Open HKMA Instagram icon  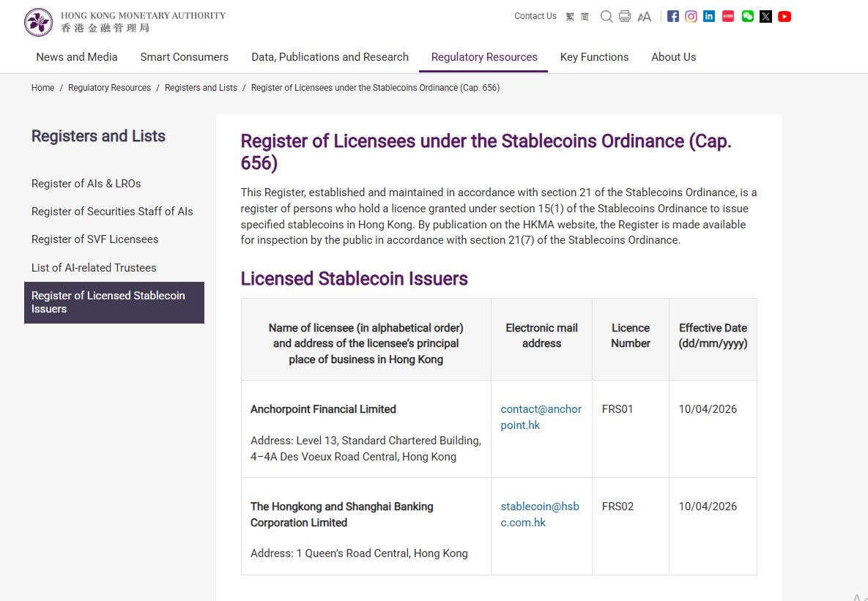tap(691, 17)
